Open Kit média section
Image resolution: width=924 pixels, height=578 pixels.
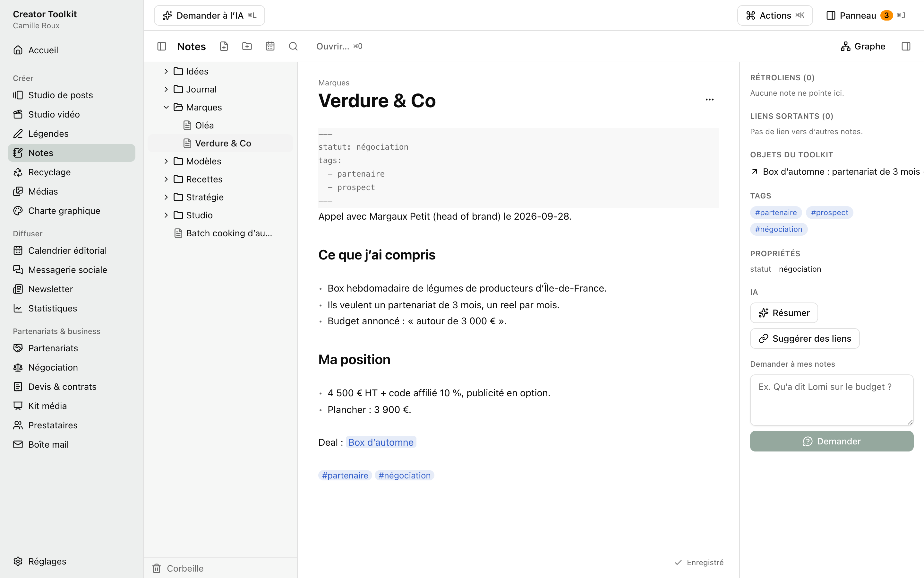(72, 406)
